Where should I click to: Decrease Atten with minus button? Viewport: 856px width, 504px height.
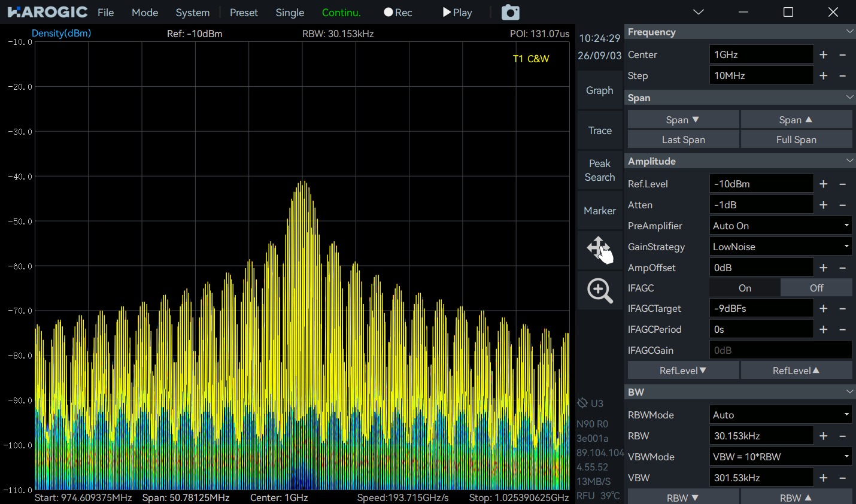pos(842,205)
